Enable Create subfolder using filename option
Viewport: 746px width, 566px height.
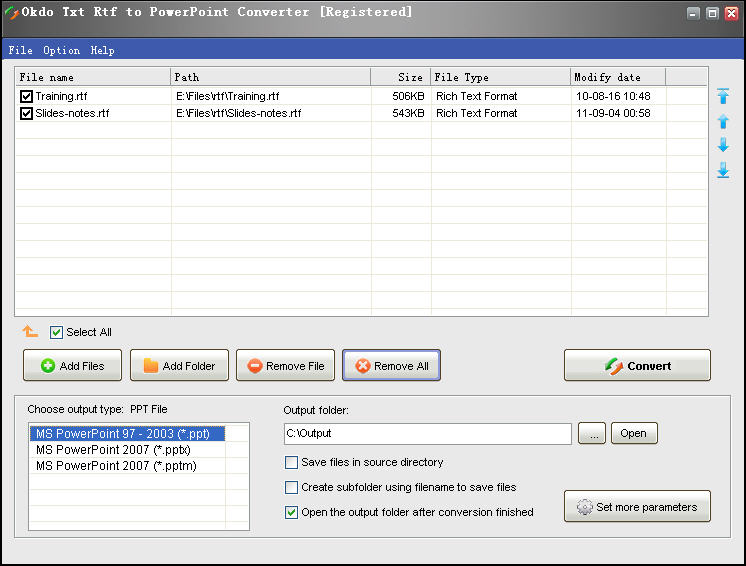pyautogui.click(x=291, y=487)
